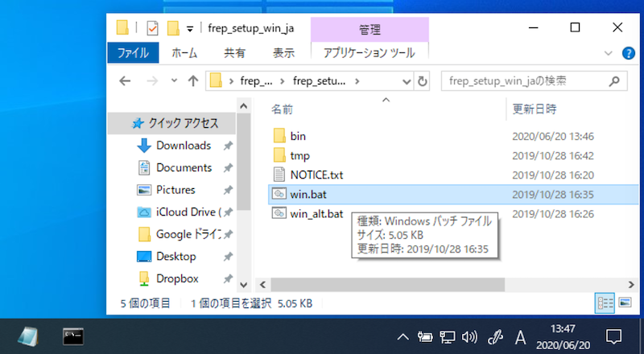Open the quick access toolbar customize dropdown
The image size is (644, 354).
tap(190, 29)
